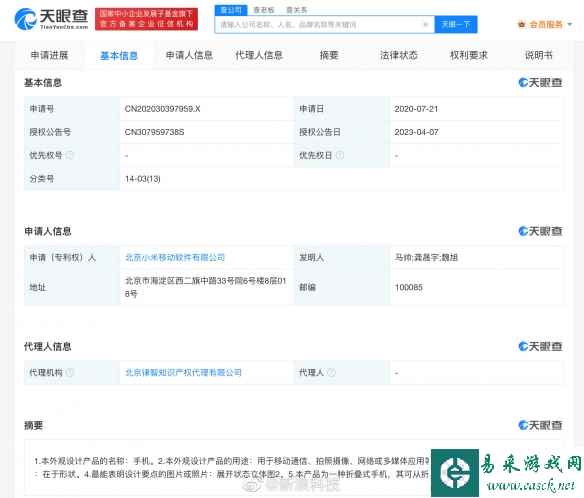Jump to the 摘要 tab
Viewport: 584px width, 498px height.
click(329, 55)
